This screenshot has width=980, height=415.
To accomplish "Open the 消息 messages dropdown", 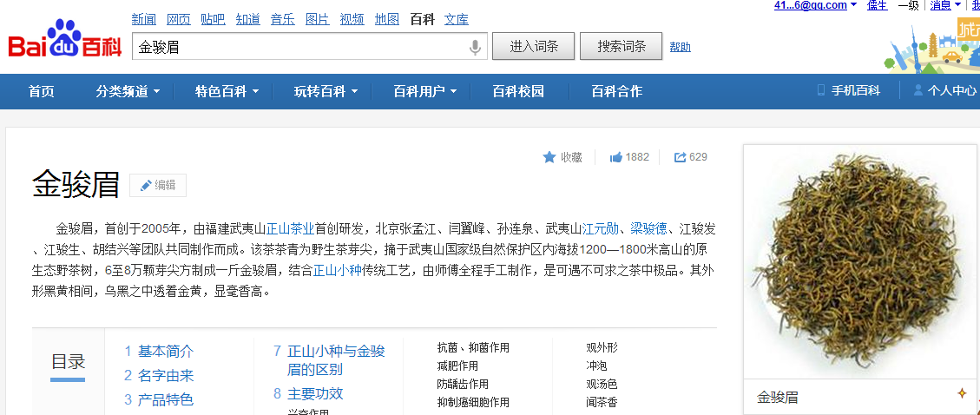I will 945,5.
